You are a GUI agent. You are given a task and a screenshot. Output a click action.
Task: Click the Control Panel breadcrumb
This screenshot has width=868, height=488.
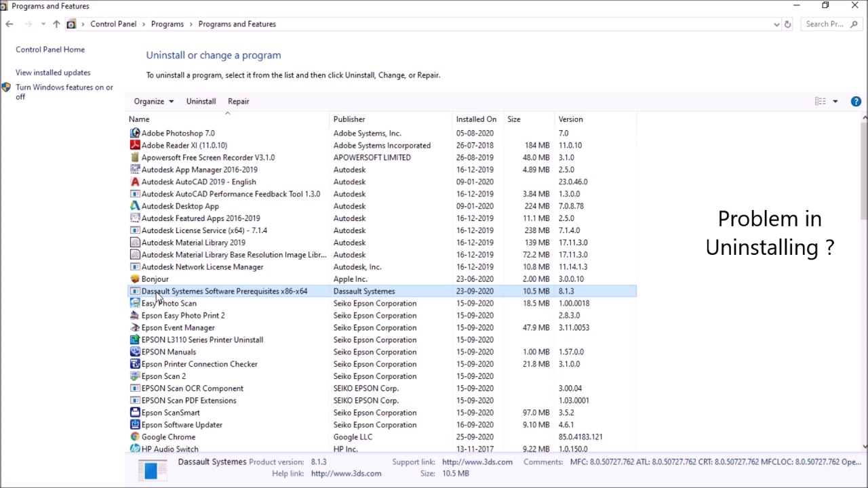[x=113, y=24]
